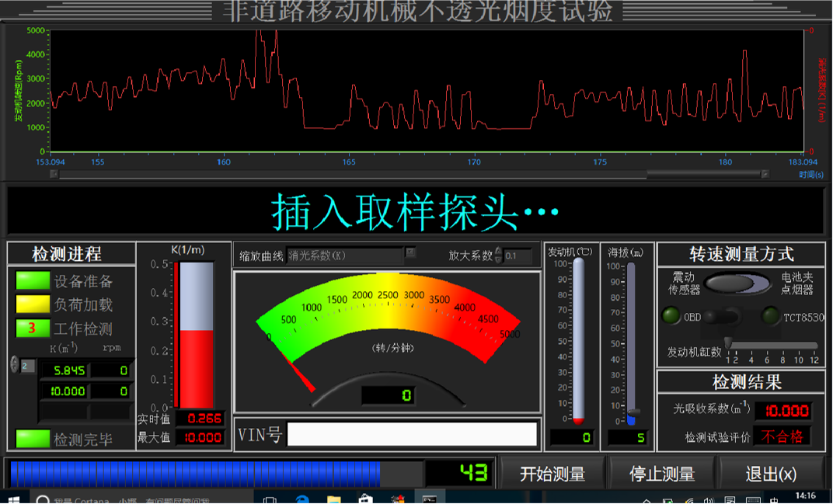Click the 放大系数 stepper arrows

[498, 255]
